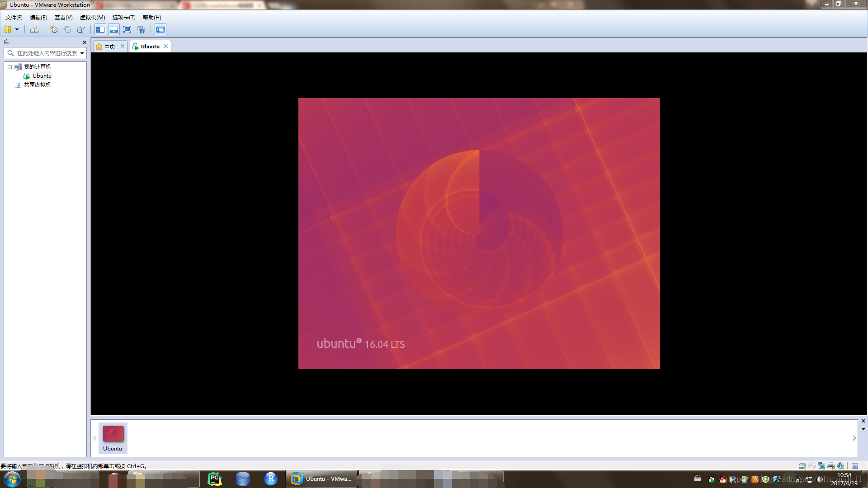Enter full screen mode
This screenshot has height=488, width=868.
(127, 29)
